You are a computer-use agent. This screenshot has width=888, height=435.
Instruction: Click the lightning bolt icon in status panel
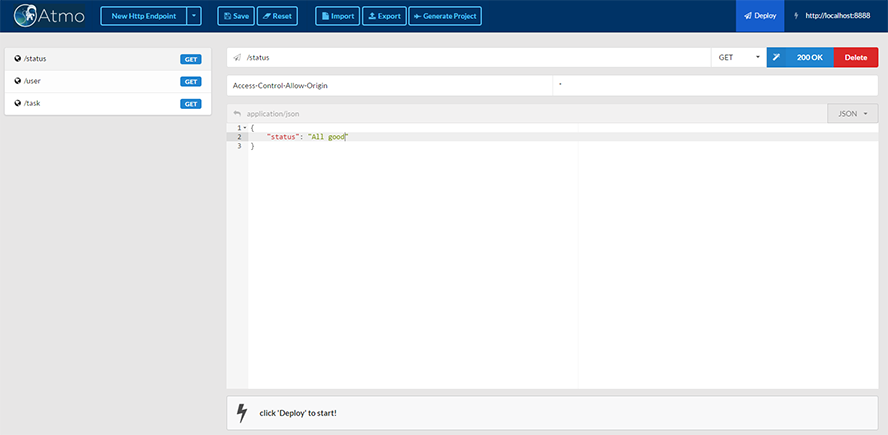click(x=242, y=413)
